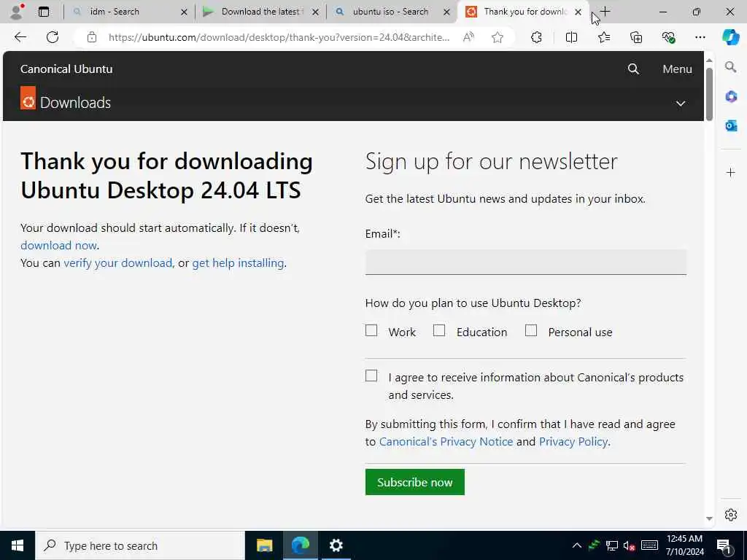This screenshot has width=747, height=560.
Task: Click the browser address bar URL
Action: 279,37
